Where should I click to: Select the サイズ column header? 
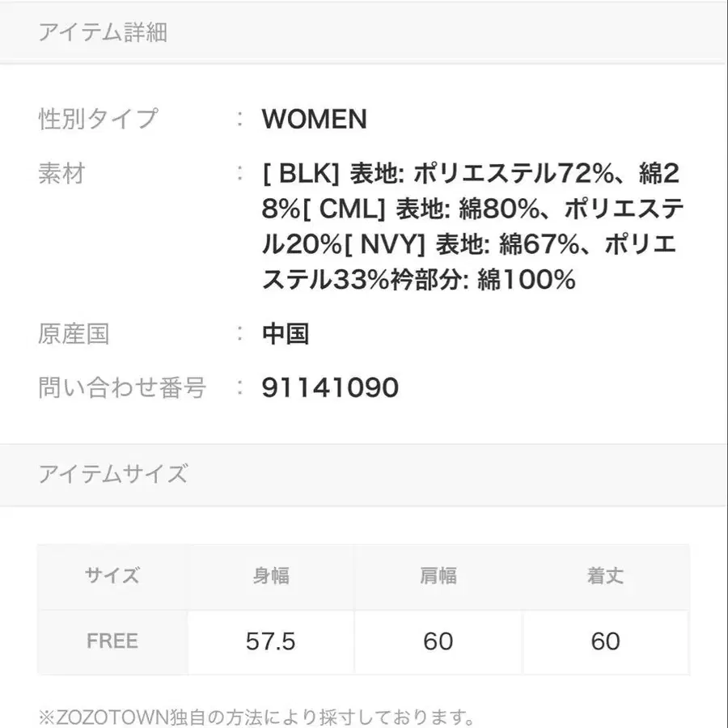coord(112,576)
